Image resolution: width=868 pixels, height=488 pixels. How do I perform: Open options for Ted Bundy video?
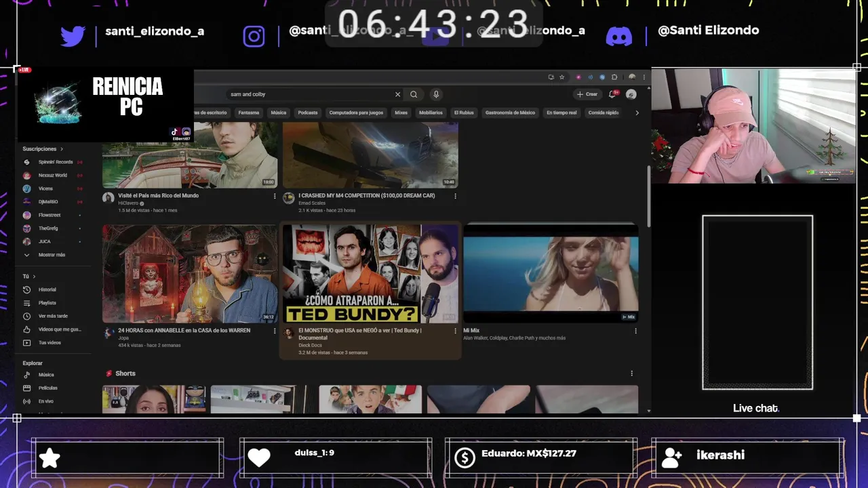[x=455, y=331]
